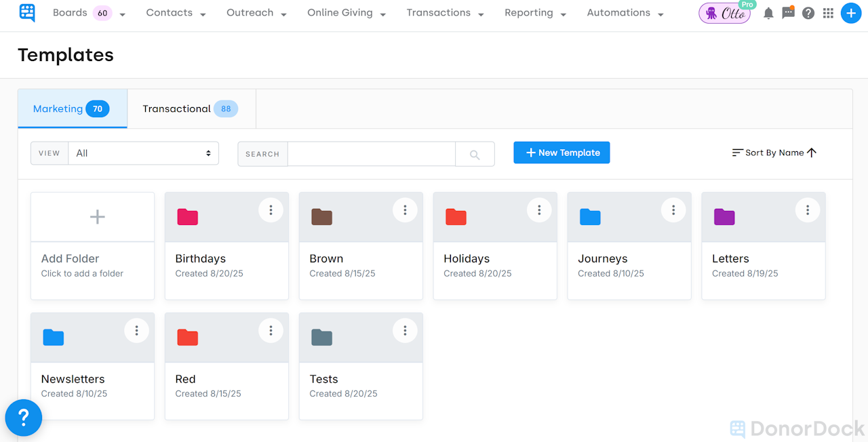
Task: Open the Otto Pro assistant badge
Action: click(x=724, y=13)
